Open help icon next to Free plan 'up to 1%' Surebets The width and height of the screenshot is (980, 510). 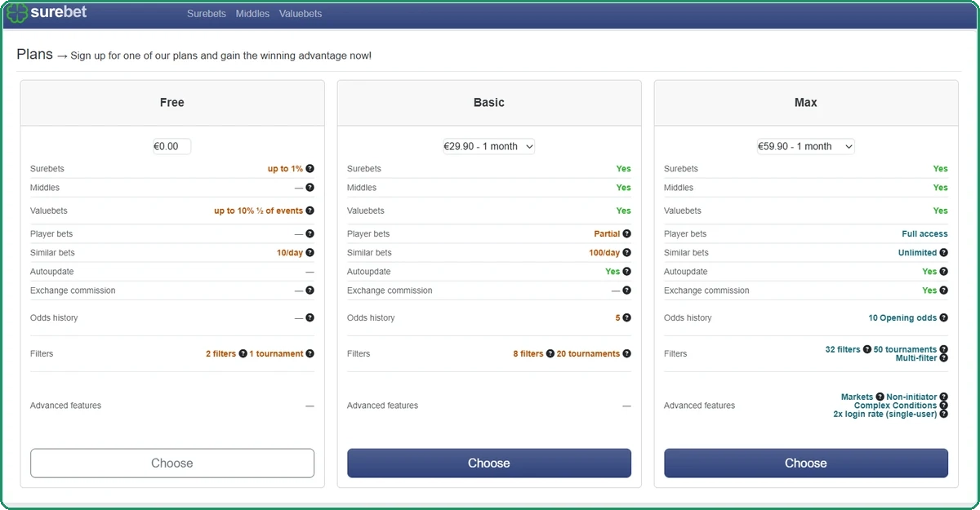(x=310, y=169)
